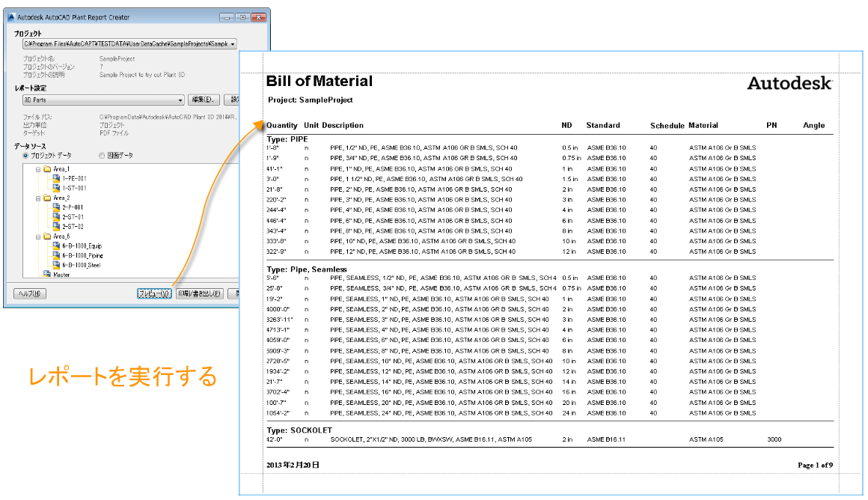Click the 編集(E) button
This screenshot has width=868, height=500.
pyautogui.click(x=204, y=100)
